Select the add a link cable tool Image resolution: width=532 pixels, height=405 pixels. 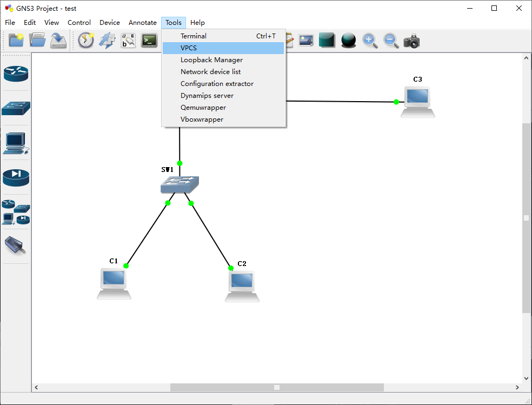coord(16,245)
